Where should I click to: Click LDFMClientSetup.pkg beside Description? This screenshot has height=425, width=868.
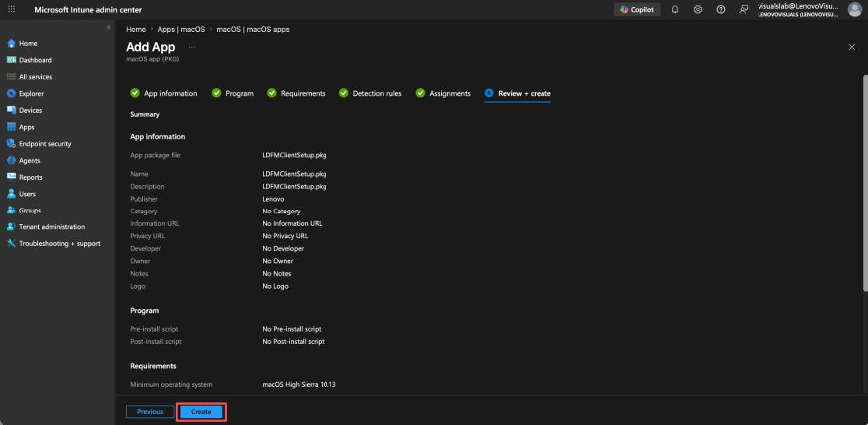(x=294, y=187)
